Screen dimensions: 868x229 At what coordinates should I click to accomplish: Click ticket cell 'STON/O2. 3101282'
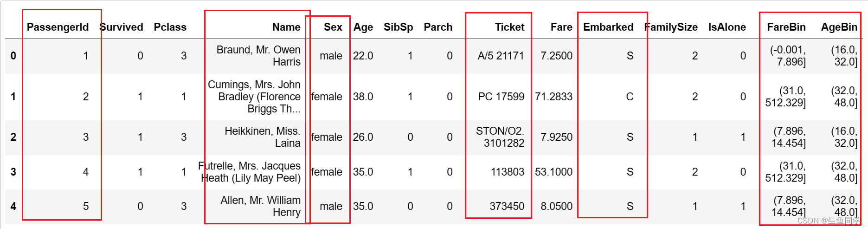pyautogui.click(x=500, y=137)
